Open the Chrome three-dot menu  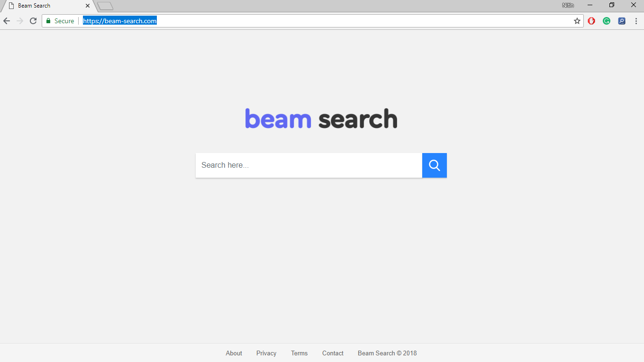click(x=636, y=21)
